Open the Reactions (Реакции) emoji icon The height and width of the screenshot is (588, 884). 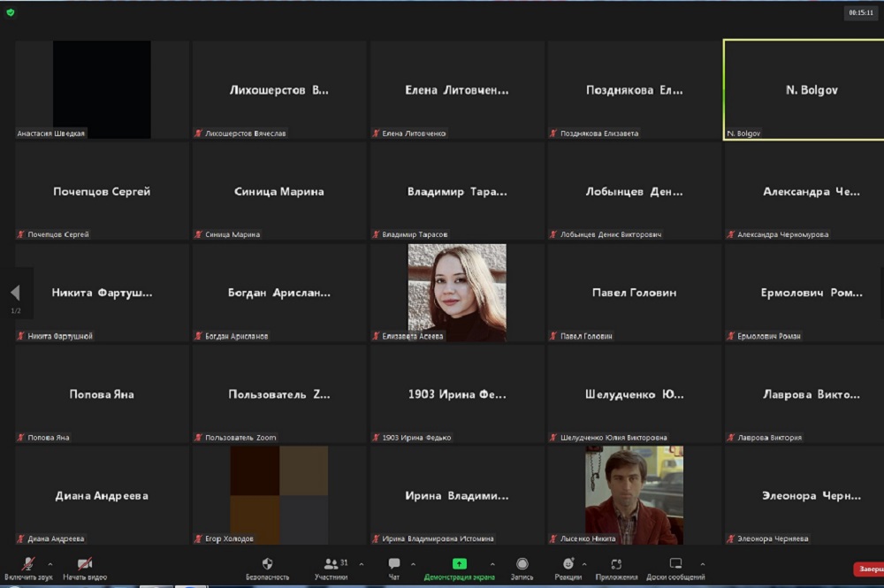point(568,564)
